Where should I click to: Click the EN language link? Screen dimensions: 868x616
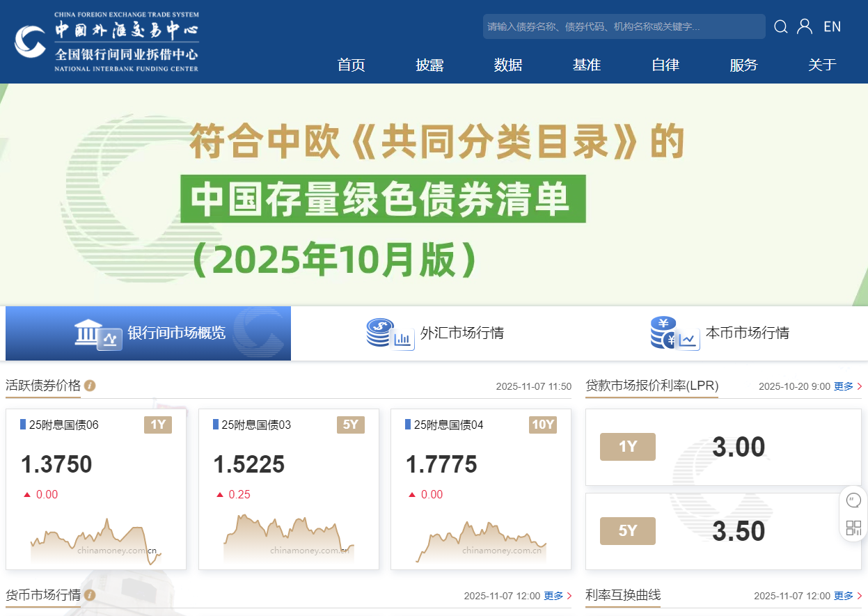pos(832,26)
